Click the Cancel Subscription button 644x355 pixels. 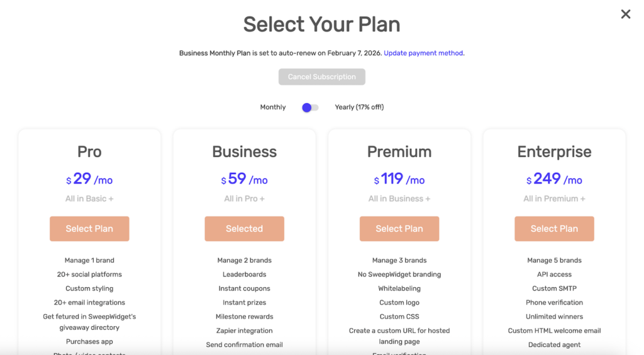[x=321, y=77]
